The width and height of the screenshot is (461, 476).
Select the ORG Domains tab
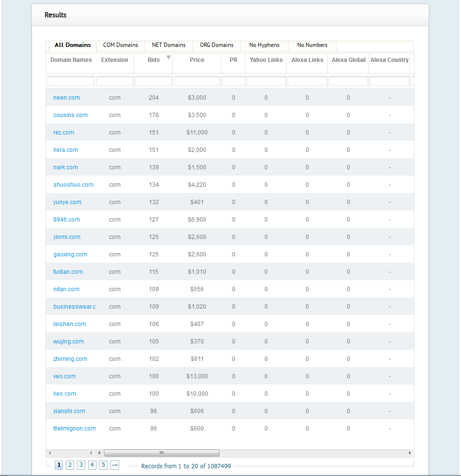tap(216, 45)
